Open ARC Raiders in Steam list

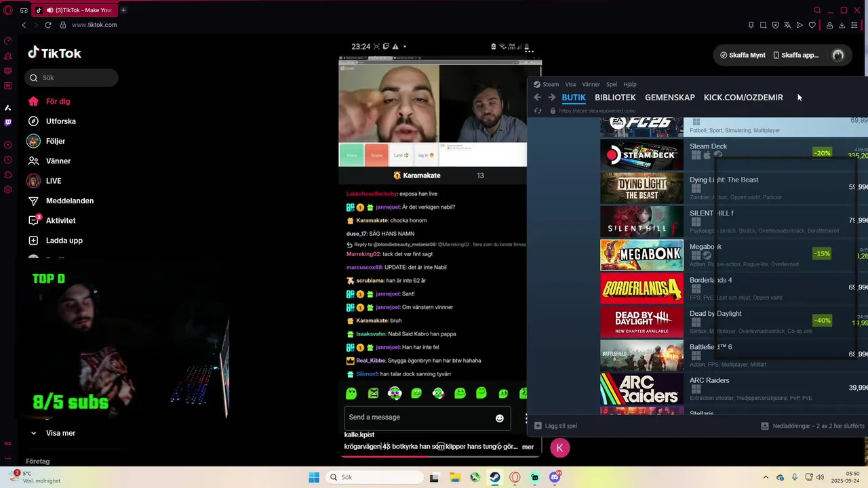click(x=734, y=388)
